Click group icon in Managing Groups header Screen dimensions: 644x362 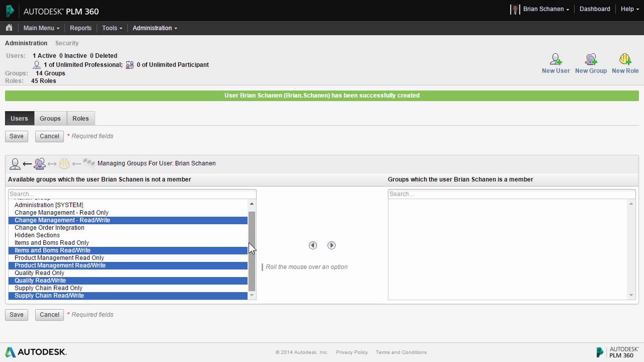(x=40, y=163)
